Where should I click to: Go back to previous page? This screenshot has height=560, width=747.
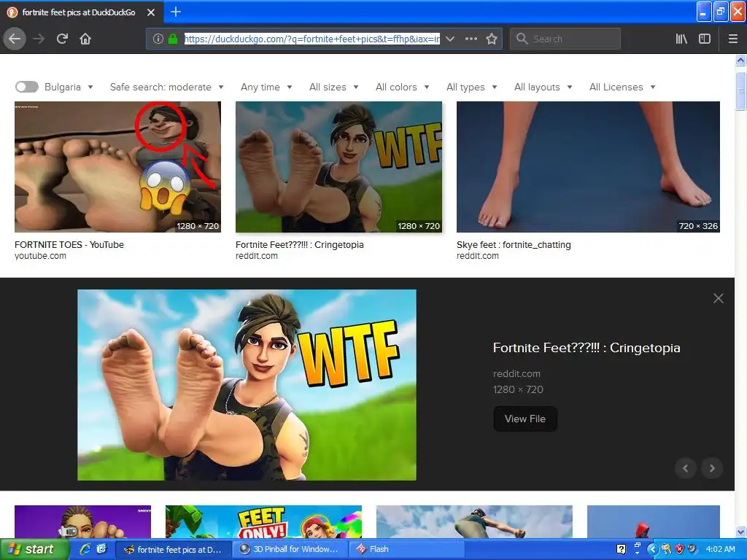15,39
